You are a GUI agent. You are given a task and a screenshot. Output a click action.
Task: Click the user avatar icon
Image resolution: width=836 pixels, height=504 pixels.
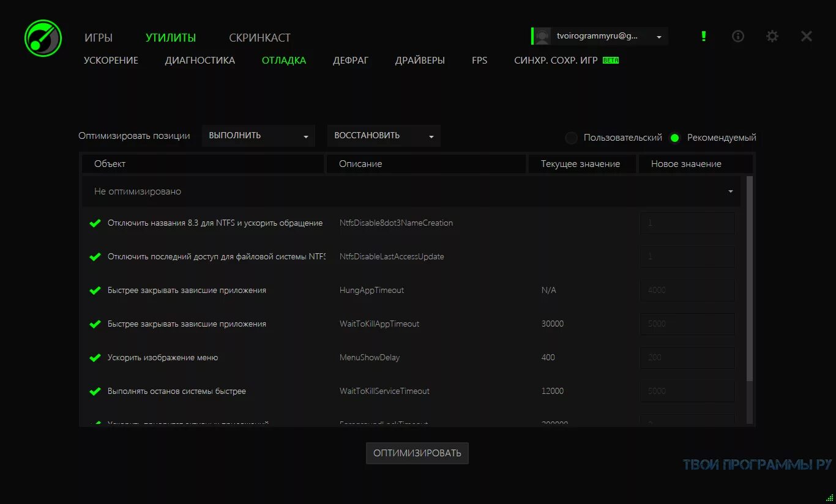(542, 36)
